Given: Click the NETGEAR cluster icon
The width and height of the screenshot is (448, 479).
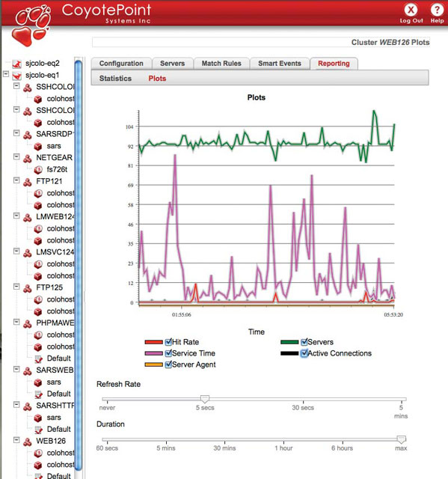Looking at the screenshot, I should tap(28, 158).
